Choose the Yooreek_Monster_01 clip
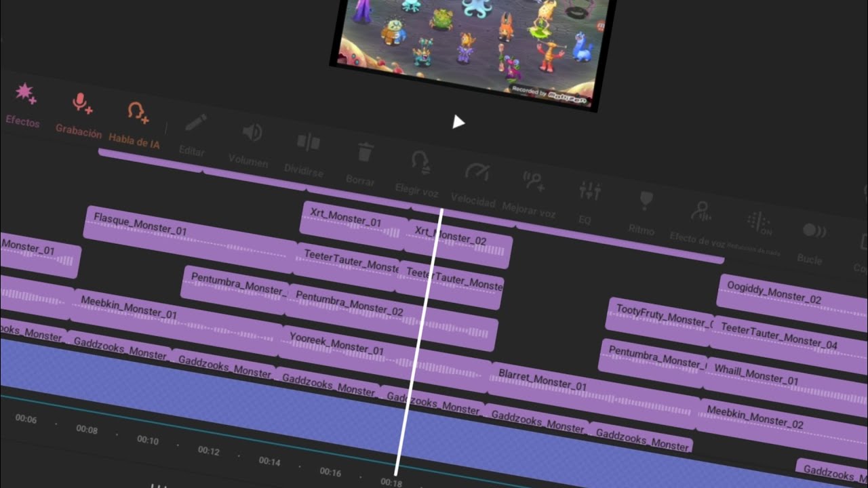The image size is (868, 488). (x=384, y=358)
